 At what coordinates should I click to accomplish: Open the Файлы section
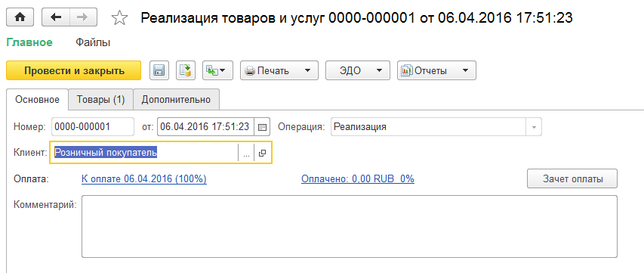coord(93,42)
